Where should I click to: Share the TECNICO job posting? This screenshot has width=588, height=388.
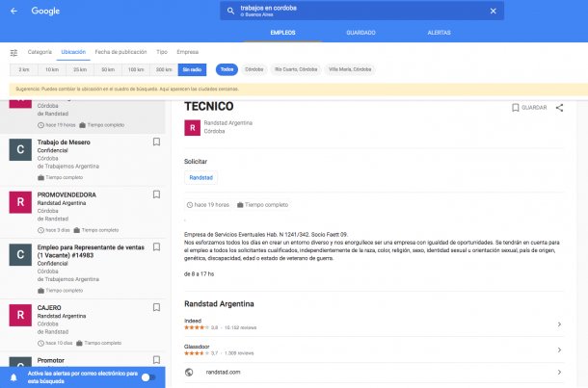point(559,108)
